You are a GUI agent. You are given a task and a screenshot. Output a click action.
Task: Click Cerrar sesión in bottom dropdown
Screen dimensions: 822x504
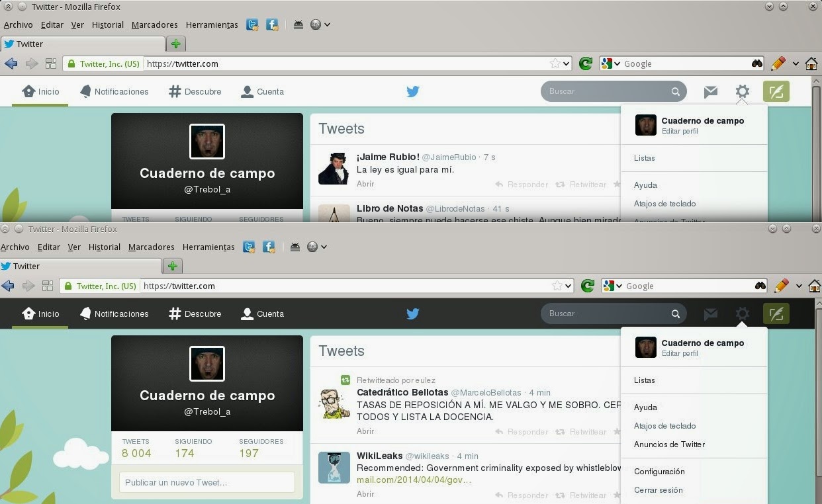pyautogui.click(x=658, y=490)
